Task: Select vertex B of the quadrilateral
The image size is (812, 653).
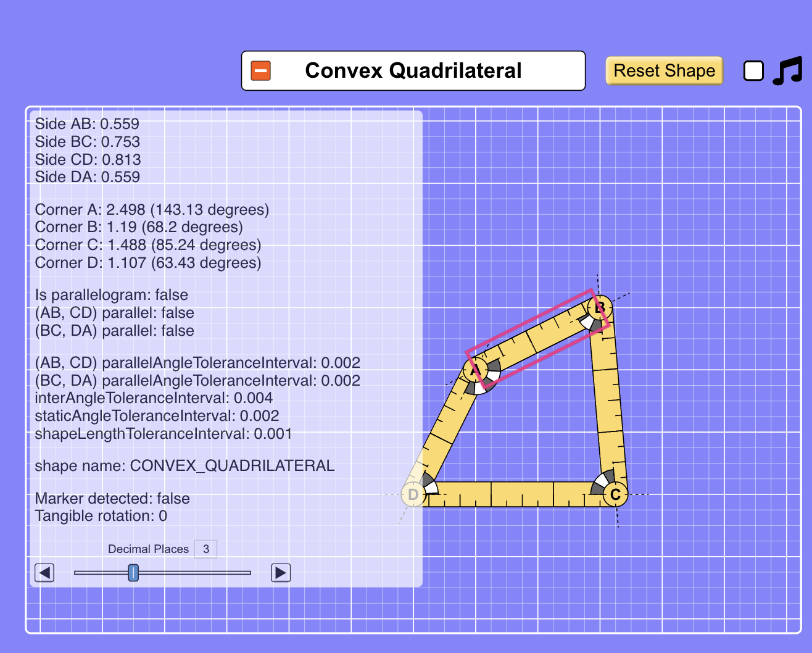Action: (x=600, y=307)
